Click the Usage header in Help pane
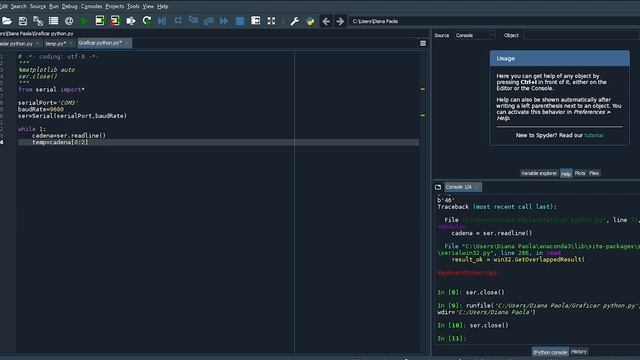The height and width of the screenshot is (360, 640). click(560, 58)
